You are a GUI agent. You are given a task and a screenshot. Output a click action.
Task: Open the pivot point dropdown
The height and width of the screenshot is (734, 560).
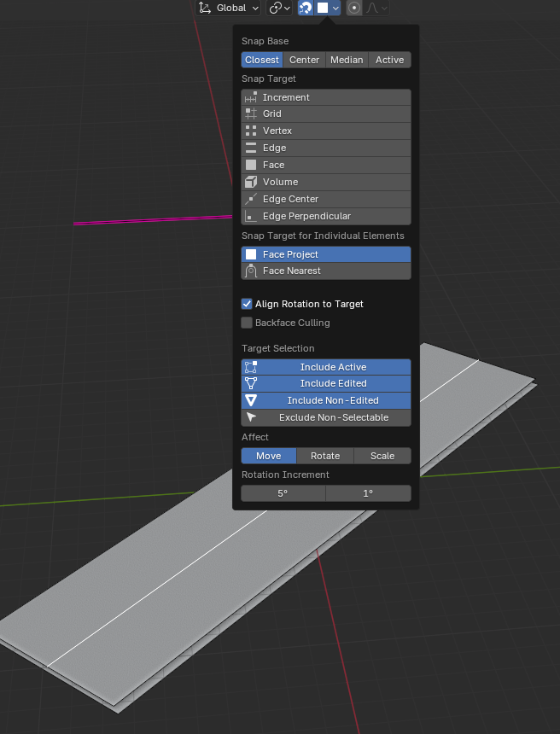279,8
